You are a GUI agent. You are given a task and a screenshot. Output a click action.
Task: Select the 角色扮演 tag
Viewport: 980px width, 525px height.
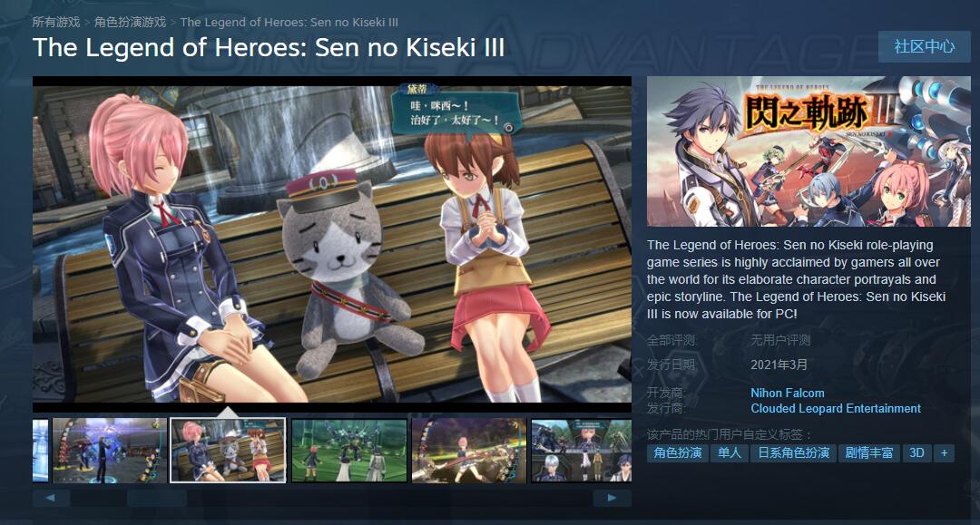coord(678,453)
